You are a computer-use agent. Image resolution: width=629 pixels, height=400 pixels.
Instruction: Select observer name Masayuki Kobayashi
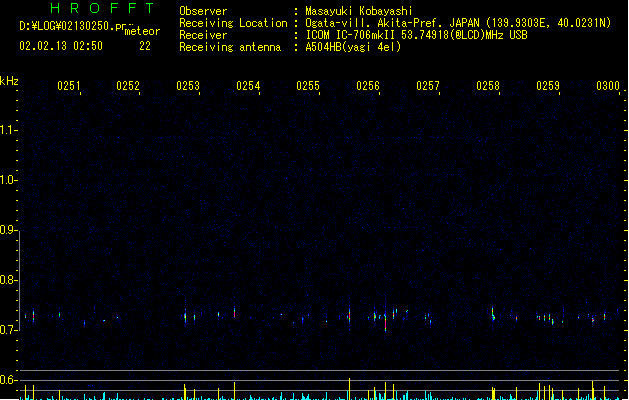[359, 11]
